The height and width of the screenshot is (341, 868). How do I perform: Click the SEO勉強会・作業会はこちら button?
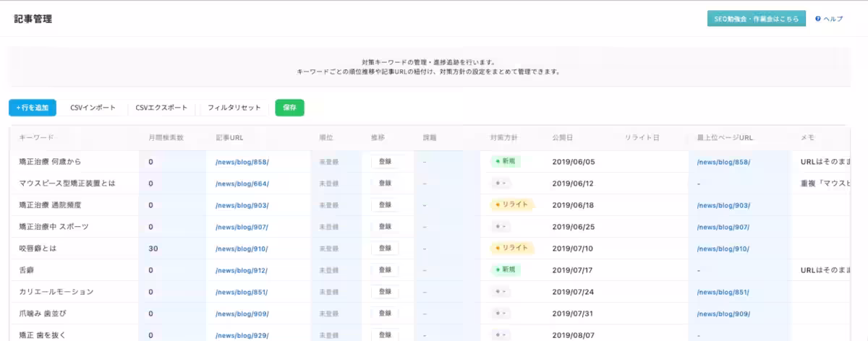click(756, 19)
